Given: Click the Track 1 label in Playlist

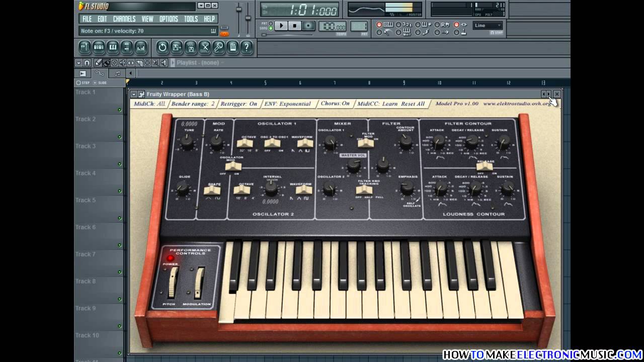Looking at the screenshot, I should (x=86, y=92).
